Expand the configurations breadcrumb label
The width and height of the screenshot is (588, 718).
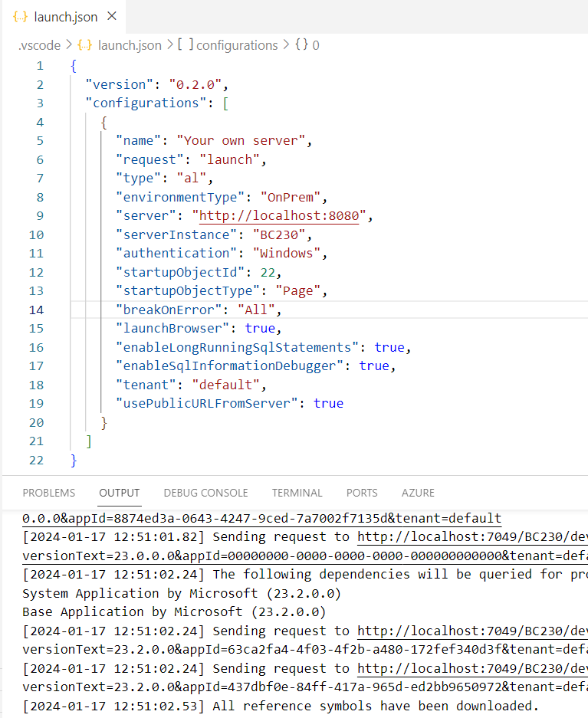click(237, 45)
